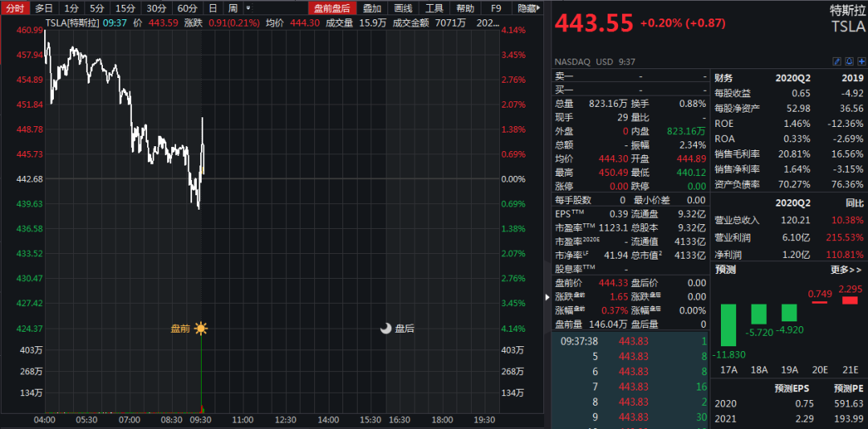This screenshot has height=429, width=868.
Task: Click the 最高 450.49 value
Action: click(x=613, y=173)
